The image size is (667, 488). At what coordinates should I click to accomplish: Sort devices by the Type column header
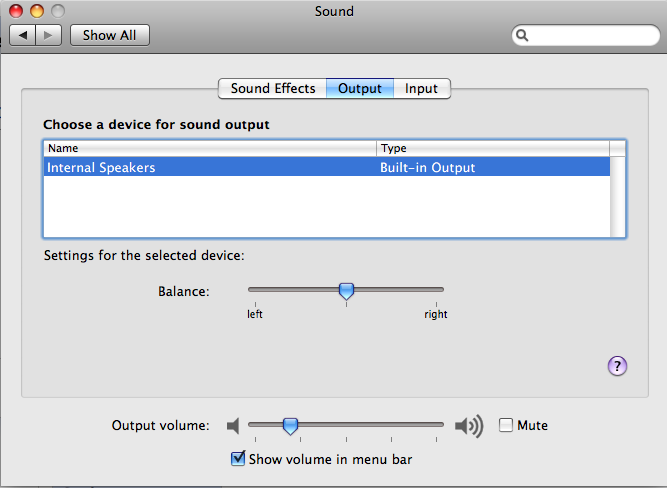[x=493, y=148]
